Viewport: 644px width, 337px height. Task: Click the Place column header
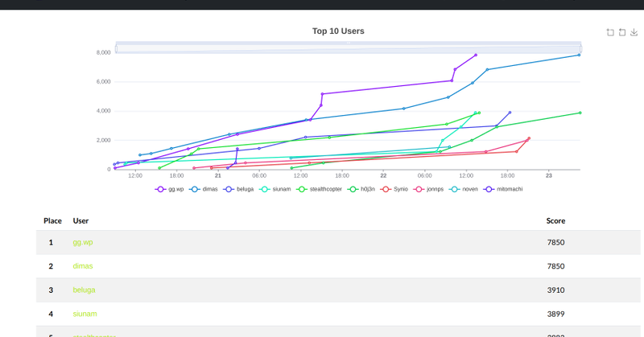[52, 221]
